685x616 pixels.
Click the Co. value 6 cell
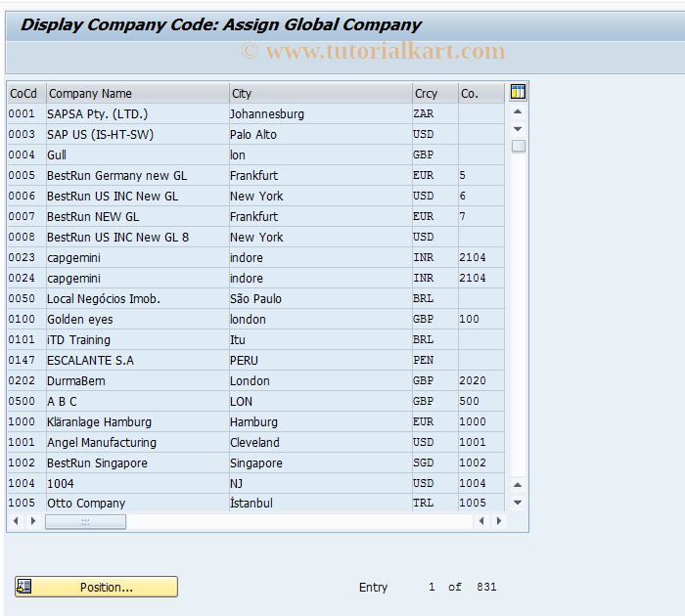[481, 196]
